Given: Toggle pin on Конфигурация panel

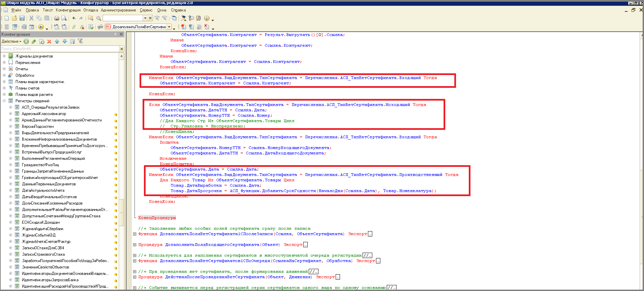Looking at the screenshot, I should (115, 34).
